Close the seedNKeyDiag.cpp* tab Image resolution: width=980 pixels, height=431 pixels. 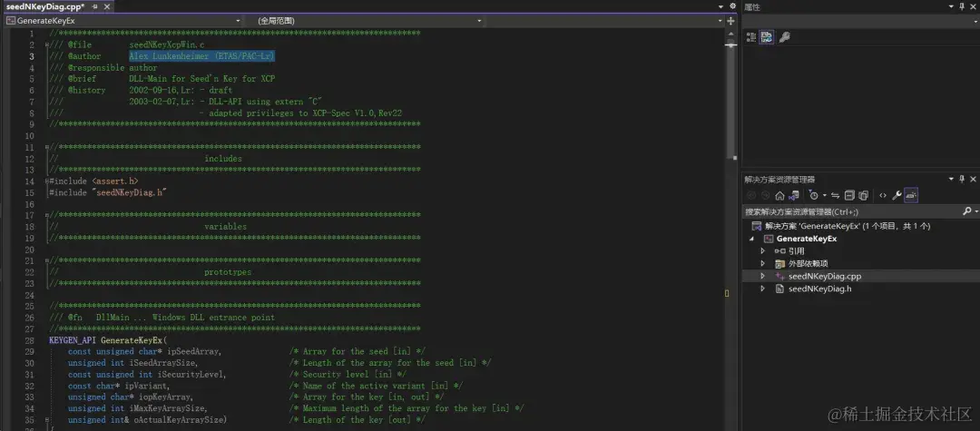coord(107,6)
